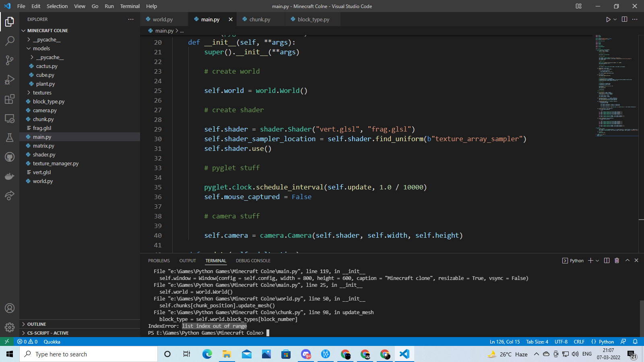Change the UTF-8 encoding setting
Viewport: 644px width, 362px height.
(561, 341)
